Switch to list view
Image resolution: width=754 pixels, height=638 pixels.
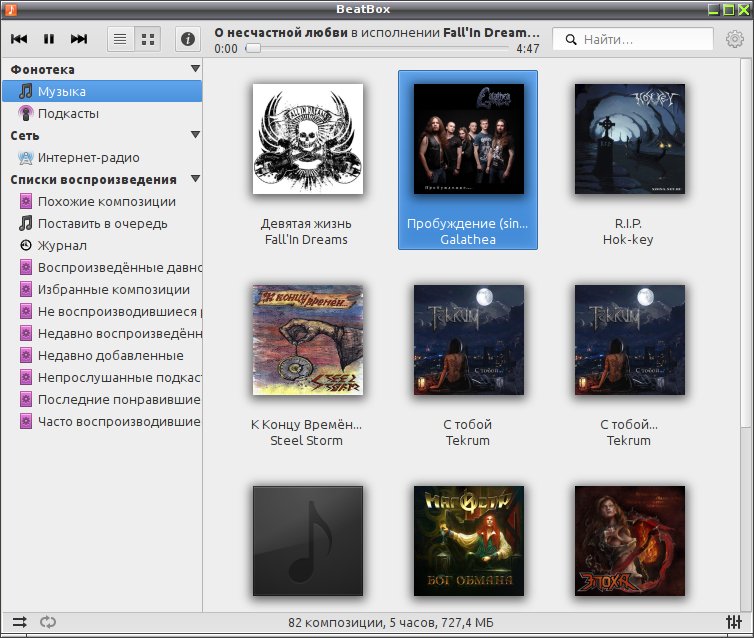[120, 39]
